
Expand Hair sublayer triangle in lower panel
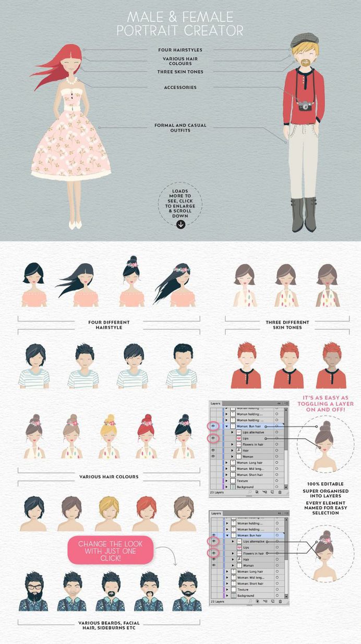click(233, 560)
